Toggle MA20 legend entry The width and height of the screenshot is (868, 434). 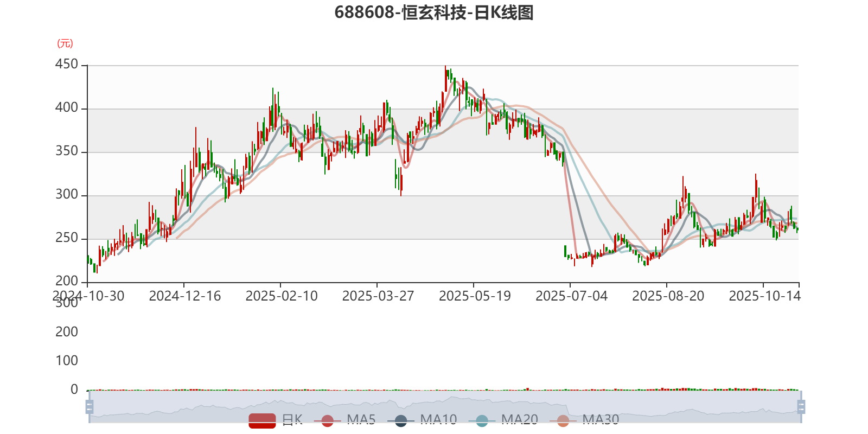503,420
